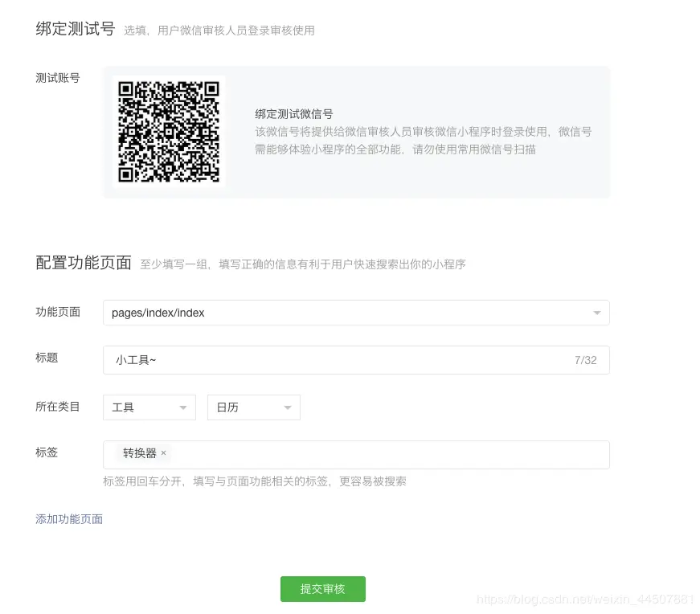Remove the 转换器 tag via its × icon
This screenshot has width=700, height=614.
pyautogui.click(x=163, y=453)
